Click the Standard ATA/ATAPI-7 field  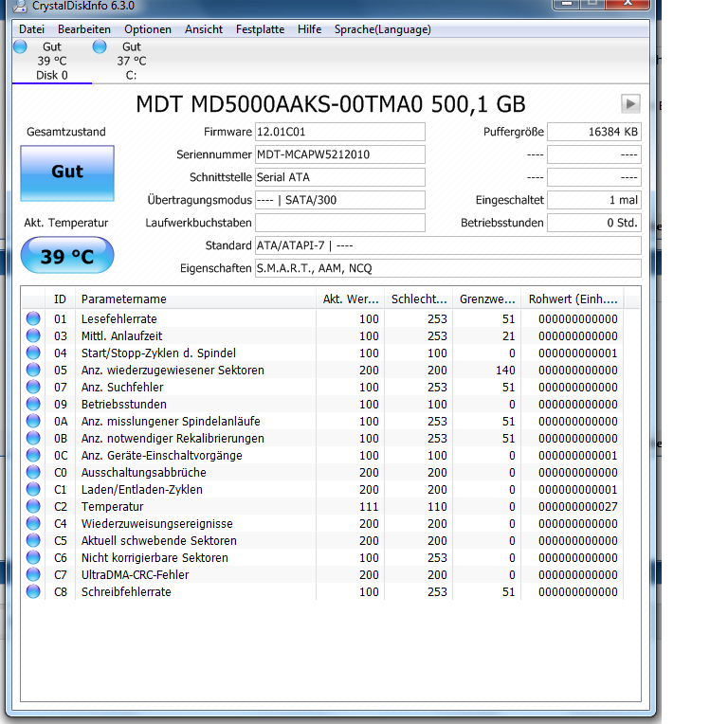tap(448, 245)
